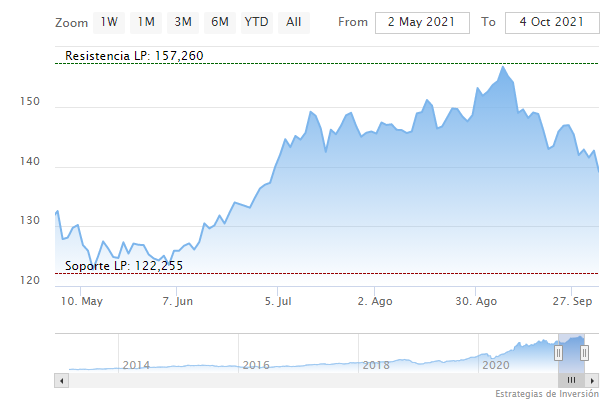Show All data in chart
609x406 pixels.
coord(293,22)
